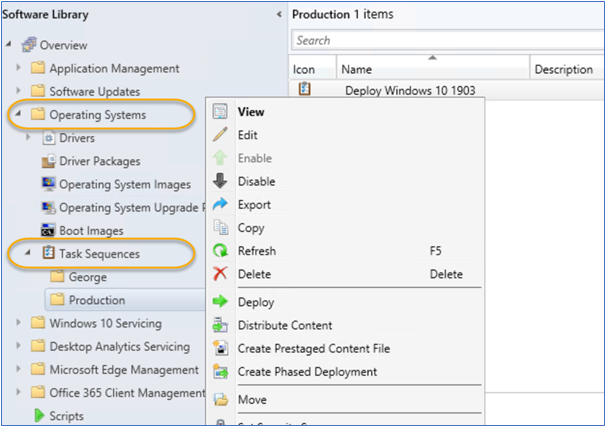606x428 pixels.
Task: Click the pencil Edit icon
Action: click(x=221, y=135)
